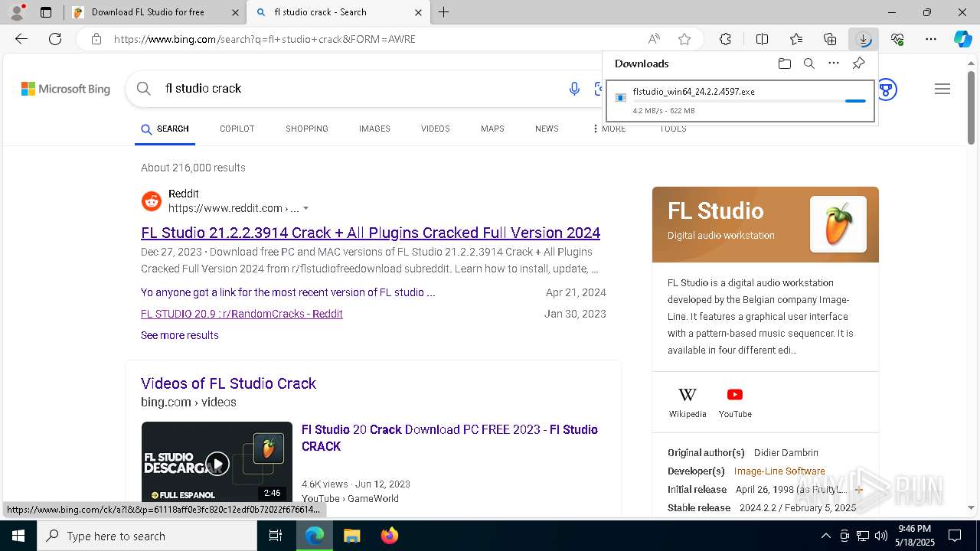Open Windows Start menu
The image size is (980, 551).
click(18, 536)
